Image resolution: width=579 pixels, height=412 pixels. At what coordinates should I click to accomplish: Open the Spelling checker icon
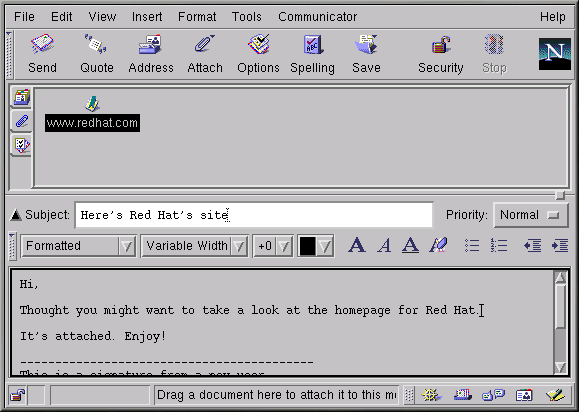tap(313, 45)
